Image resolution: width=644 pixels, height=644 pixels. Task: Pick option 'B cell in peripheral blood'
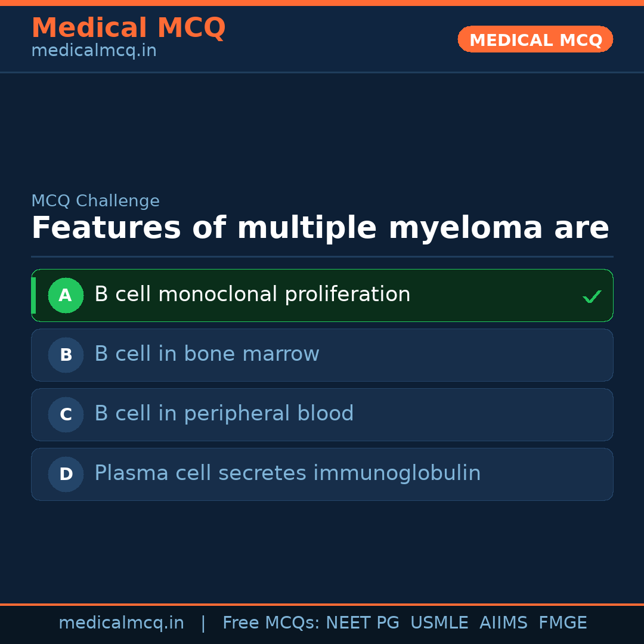pyautogui.click(x=224, y=414)
